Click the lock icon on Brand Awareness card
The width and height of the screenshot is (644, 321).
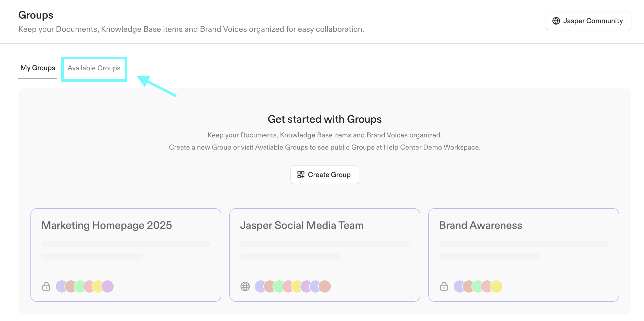pos(444,286)
